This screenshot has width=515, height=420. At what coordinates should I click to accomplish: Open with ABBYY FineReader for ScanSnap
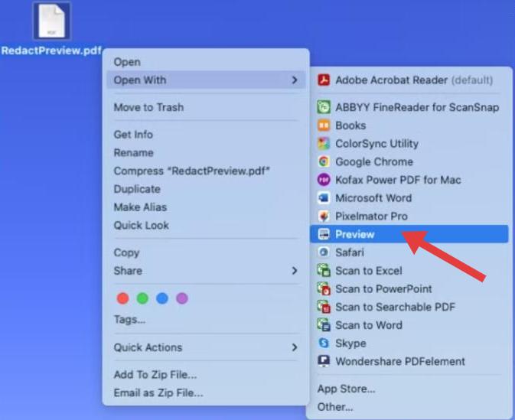point(409,107)
